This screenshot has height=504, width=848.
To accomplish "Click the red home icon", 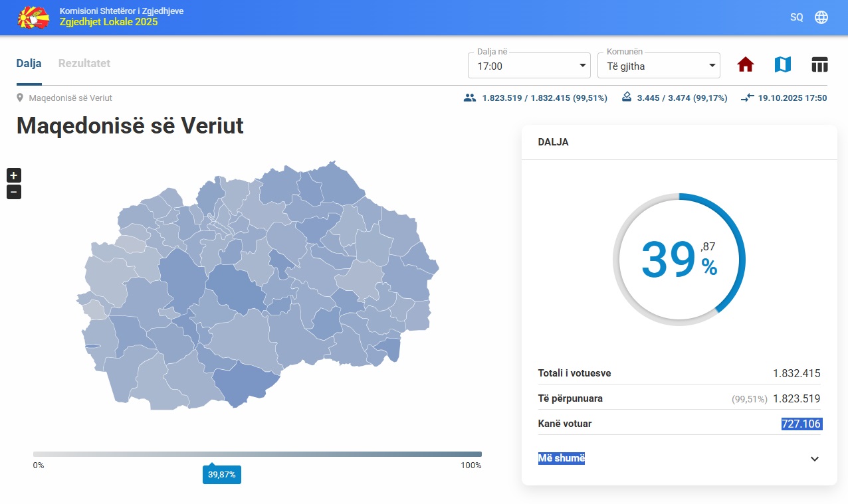I will tap(746, 64).
